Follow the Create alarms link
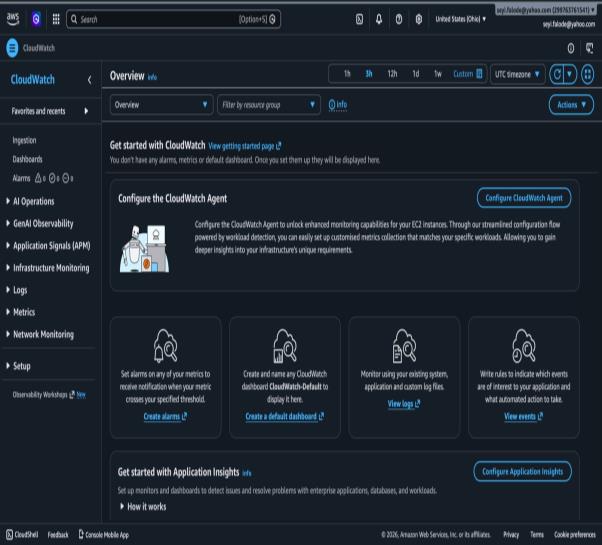The height and width of the screenshot is (545, 602). [165, 416]
